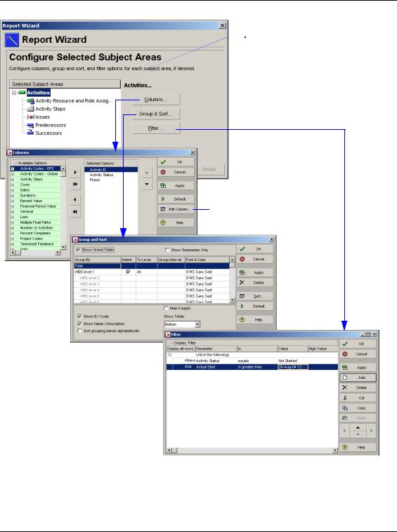Click Cancel in Group and Sort dialog
Screen dimensions: 397x532
[x=255, y=259]
